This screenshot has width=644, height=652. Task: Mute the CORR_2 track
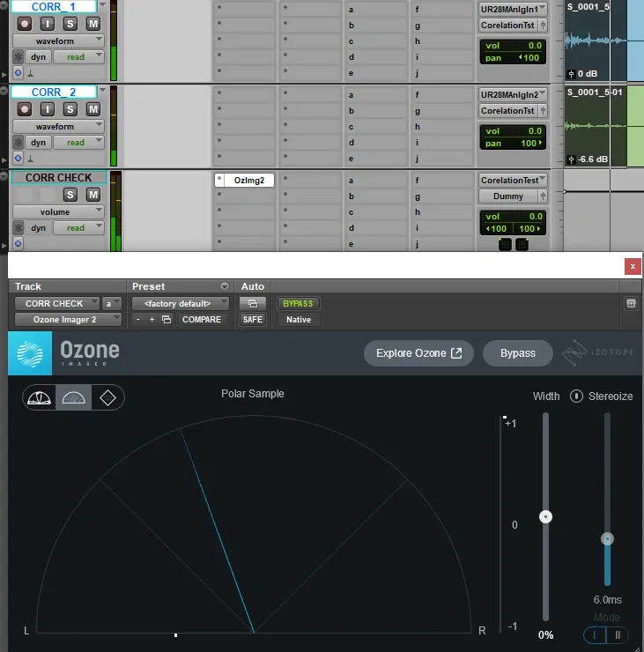(x=93, y=109)
